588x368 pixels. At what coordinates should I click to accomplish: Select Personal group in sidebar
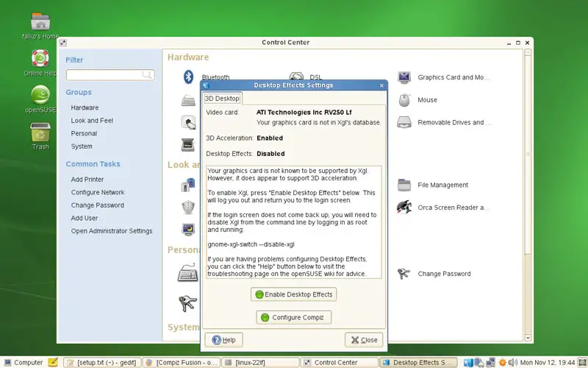84,133
